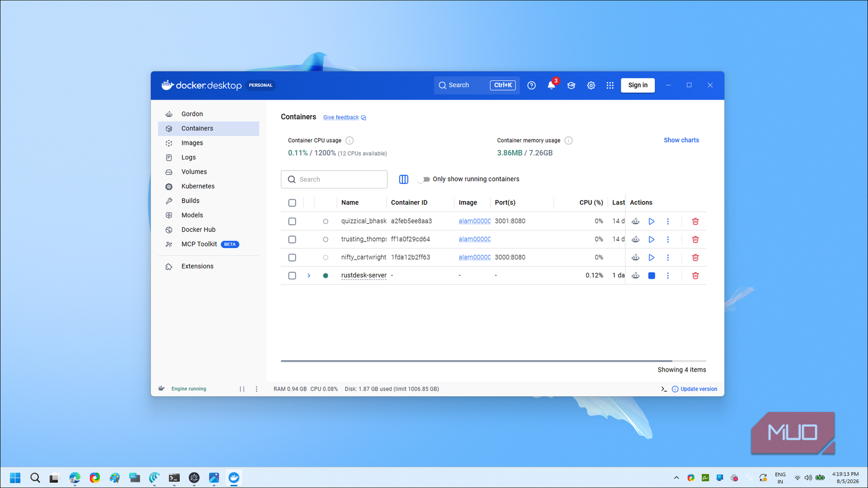
Task: Open Gordon in the sidebar
Action: tap(208, 114)
